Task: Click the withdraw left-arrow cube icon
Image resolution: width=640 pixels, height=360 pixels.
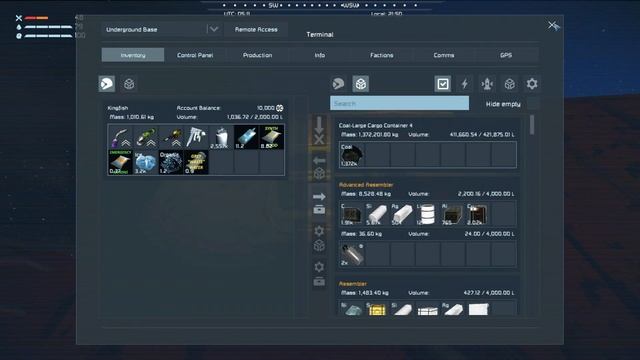Action: pos(319,167)
